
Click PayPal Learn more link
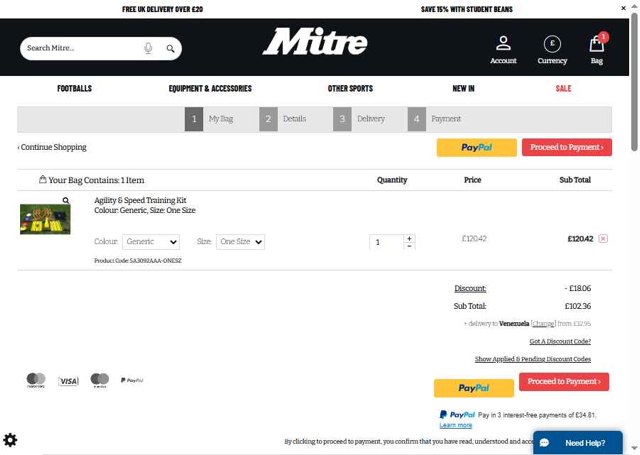[456, 425]
